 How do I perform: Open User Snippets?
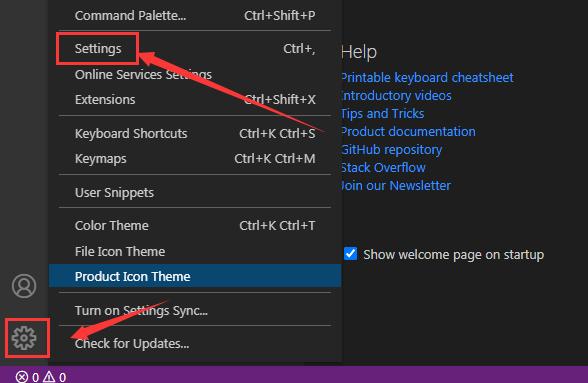point(195,192)
